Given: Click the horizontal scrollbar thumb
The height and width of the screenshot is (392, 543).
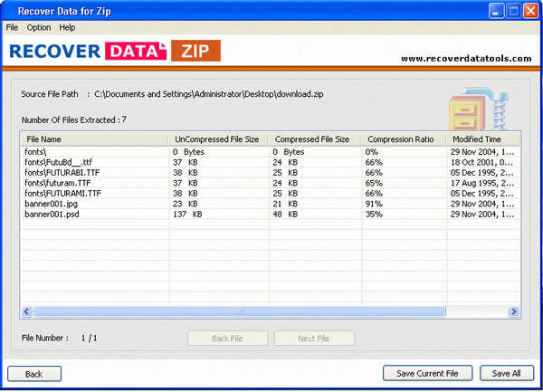Looking at the screenshot, I should 240,311.
